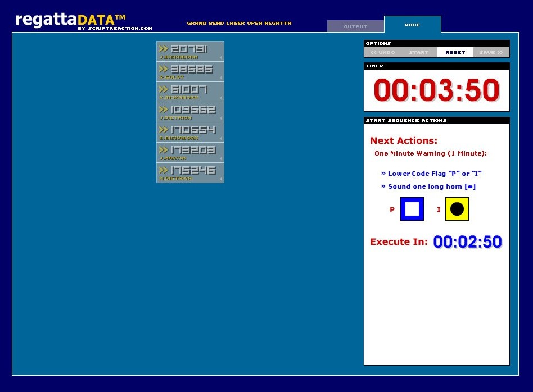Image resolution: width=533 pixels, height=392 pixels.
Task: Select the RACE tab
Action: point(412,25)
